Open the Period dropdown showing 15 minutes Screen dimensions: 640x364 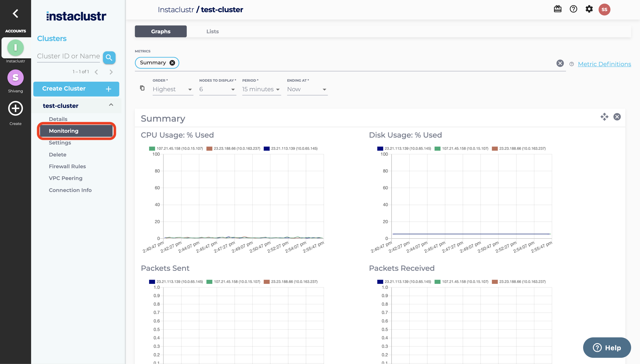pos(261,89)
